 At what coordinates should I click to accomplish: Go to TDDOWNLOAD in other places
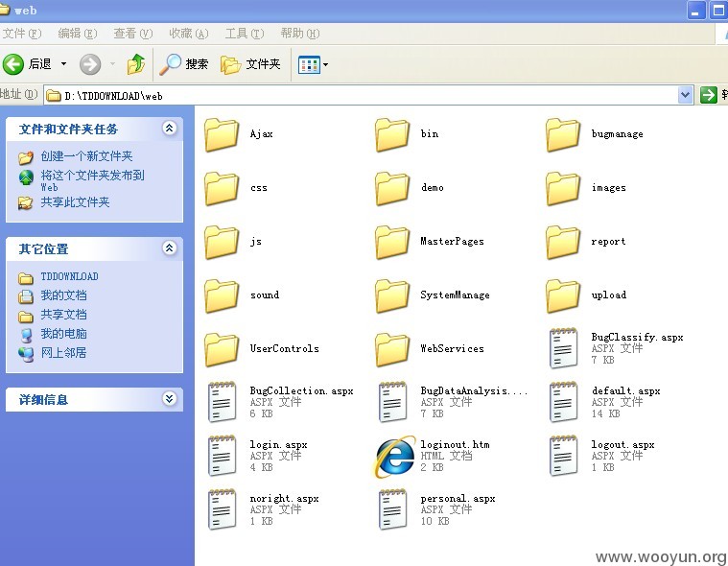(70, 276)
